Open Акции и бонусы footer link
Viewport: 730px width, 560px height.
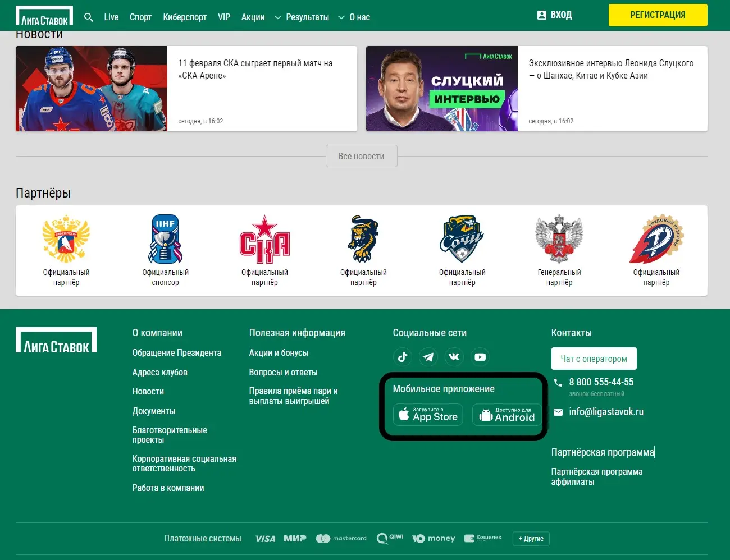click(279, 353)
